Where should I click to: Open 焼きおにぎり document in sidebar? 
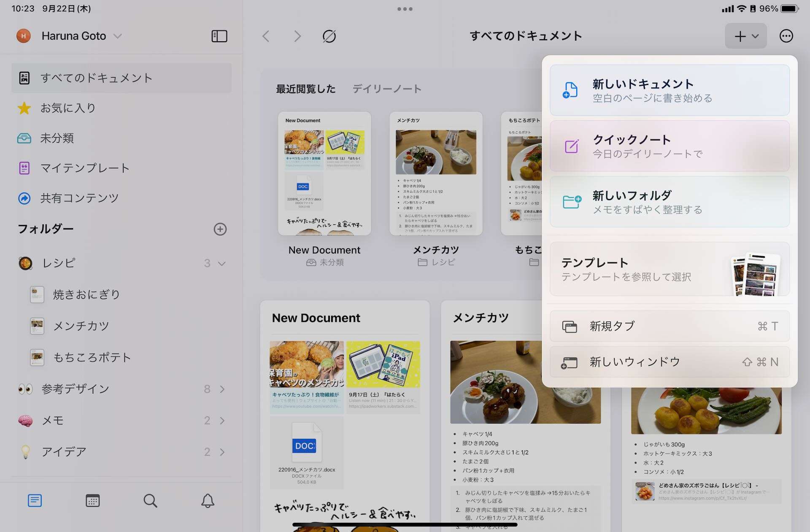click(x=121, y=294)
